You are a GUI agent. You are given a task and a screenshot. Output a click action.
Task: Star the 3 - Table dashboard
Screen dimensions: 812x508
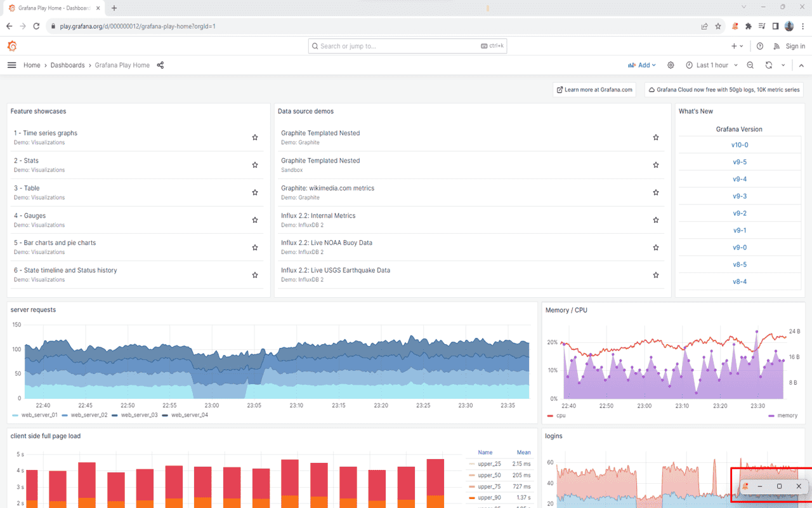coord(255,192)
